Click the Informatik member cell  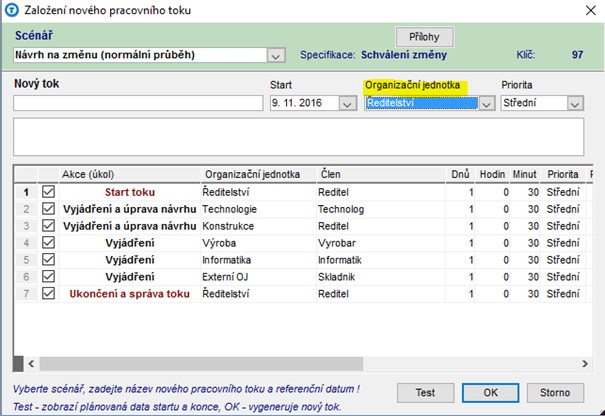pyautogui.click(x=381, y=260)
